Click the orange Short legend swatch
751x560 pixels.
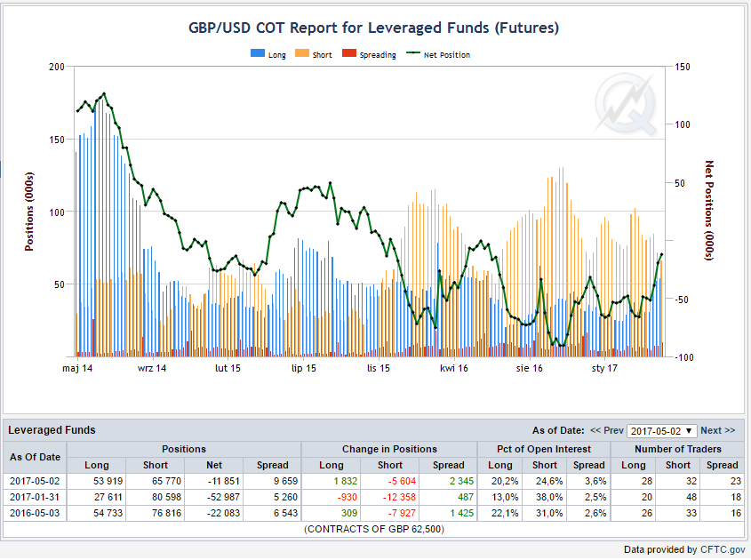tap(302, 53)
